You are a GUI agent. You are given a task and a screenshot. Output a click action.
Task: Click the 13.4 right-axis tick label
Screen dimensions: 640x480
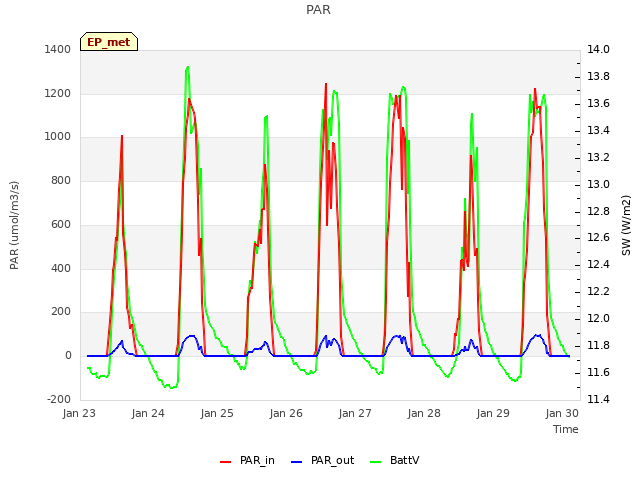click(x=598, y=130)
